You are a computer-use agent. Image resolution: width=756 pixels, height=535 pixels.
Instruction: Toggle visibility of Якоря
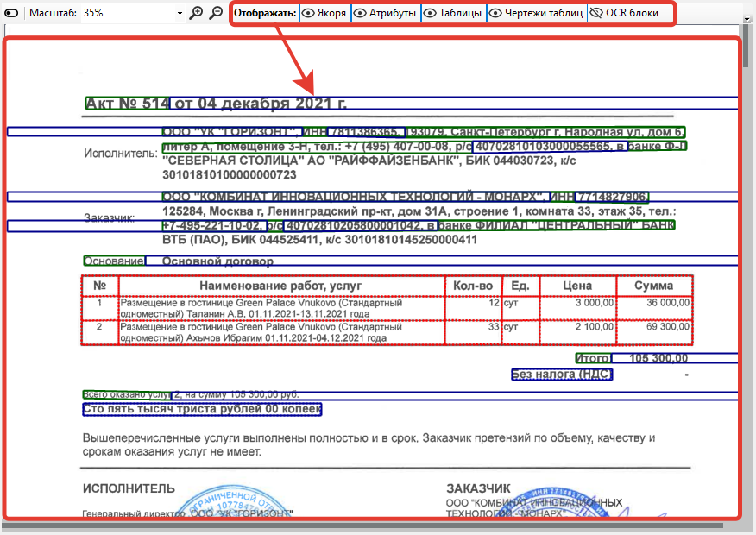coord(325,13)
